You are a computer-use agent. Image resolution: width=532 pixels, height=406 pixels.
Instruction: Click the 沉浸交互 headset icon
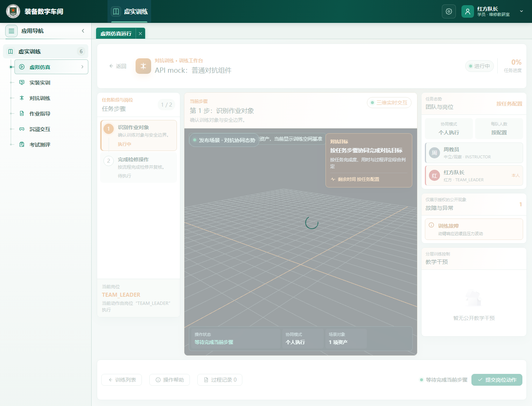point(22,129)
